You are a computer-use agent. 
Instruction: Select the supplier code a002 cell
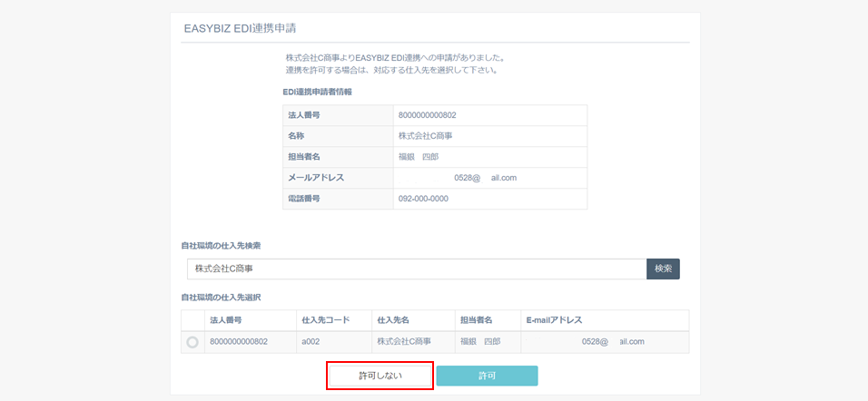(x=311, y=342)
